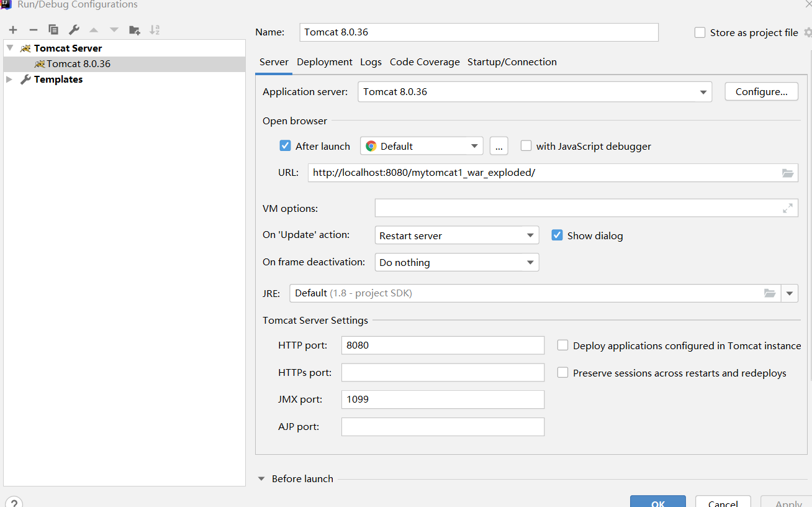Enable Preserve sessions across restarts and redeploys
The width and height of the screenshot is (812, 507).
[x=562, y=373]
